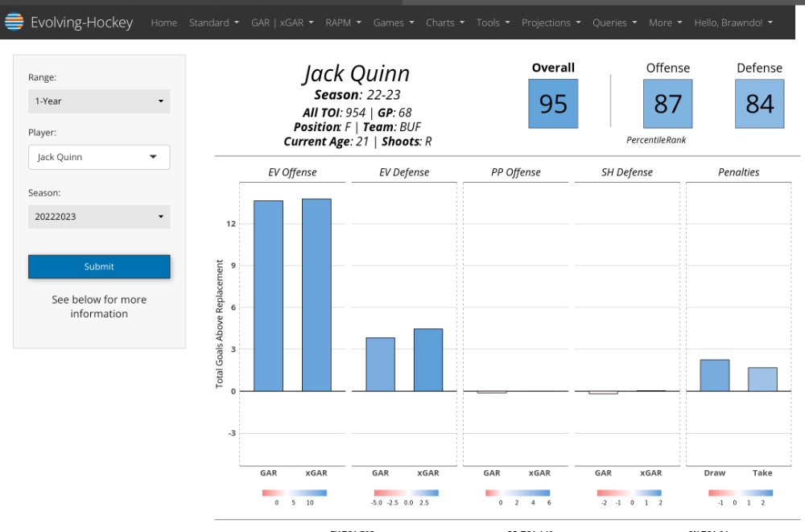Click the Penalties panel title
The width and height of the screenshot is (805, 532).
point(738,172)
